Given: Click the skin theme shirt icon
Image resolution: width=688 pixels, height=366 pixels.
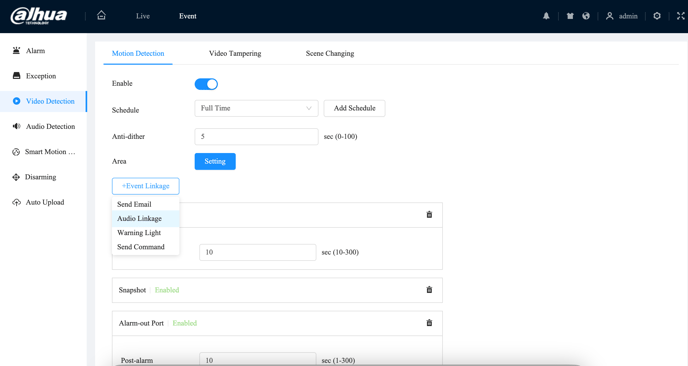Looking at the screenshot, I should coord(570,16).
